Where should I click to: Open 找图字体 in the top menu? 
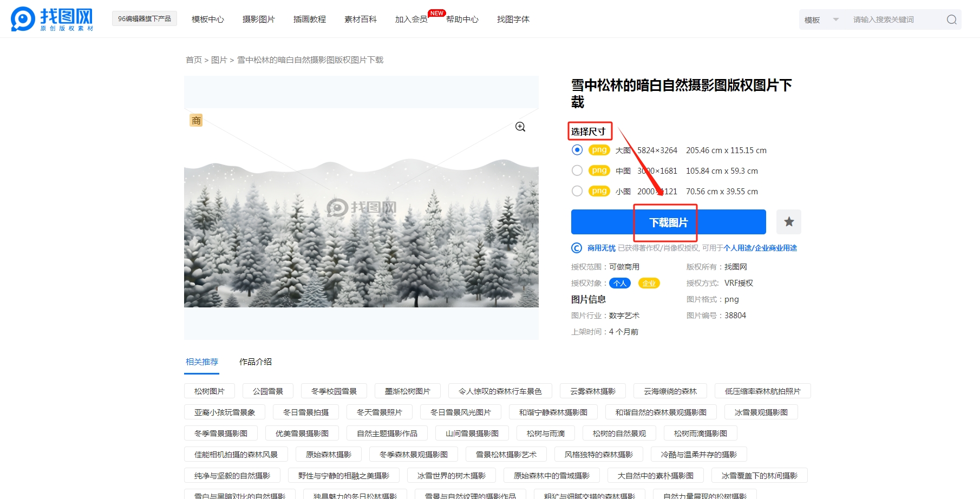513,19
